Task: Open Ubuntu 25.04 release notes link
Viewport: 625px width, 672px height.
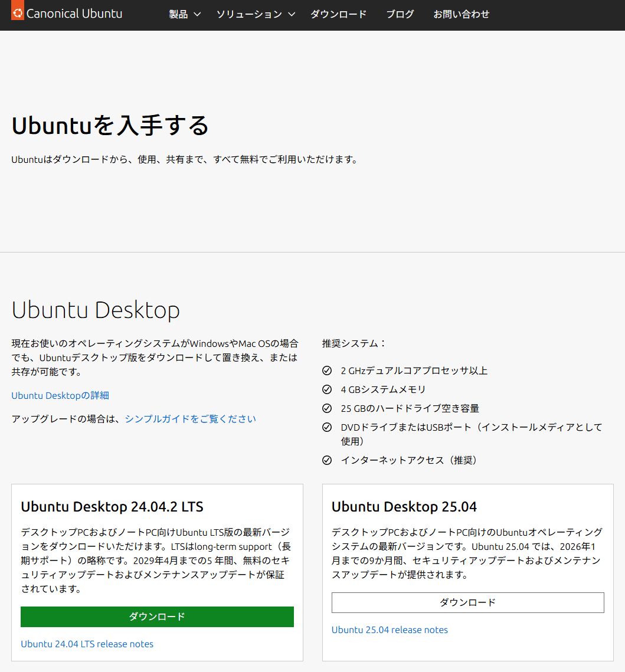Action: point(390,630)
